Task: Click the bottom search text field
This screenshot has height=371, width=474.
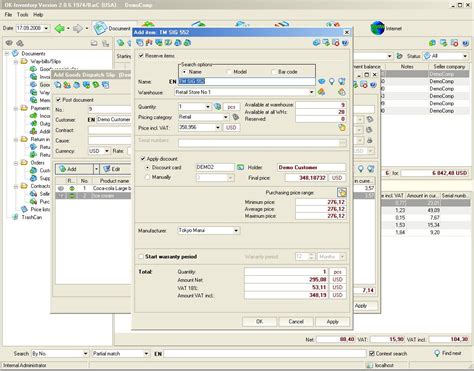Action: tap(265, 353)
